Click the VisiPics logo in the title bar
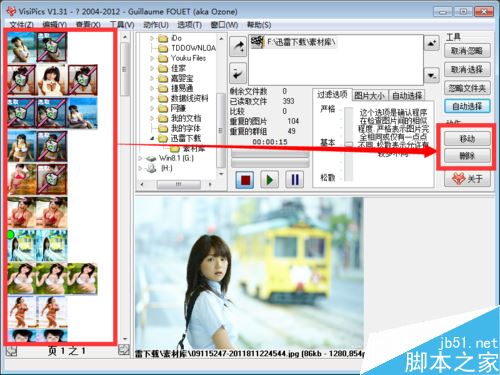Image resolution: width=500 pixels, height=375 pixels. (11, 11)
